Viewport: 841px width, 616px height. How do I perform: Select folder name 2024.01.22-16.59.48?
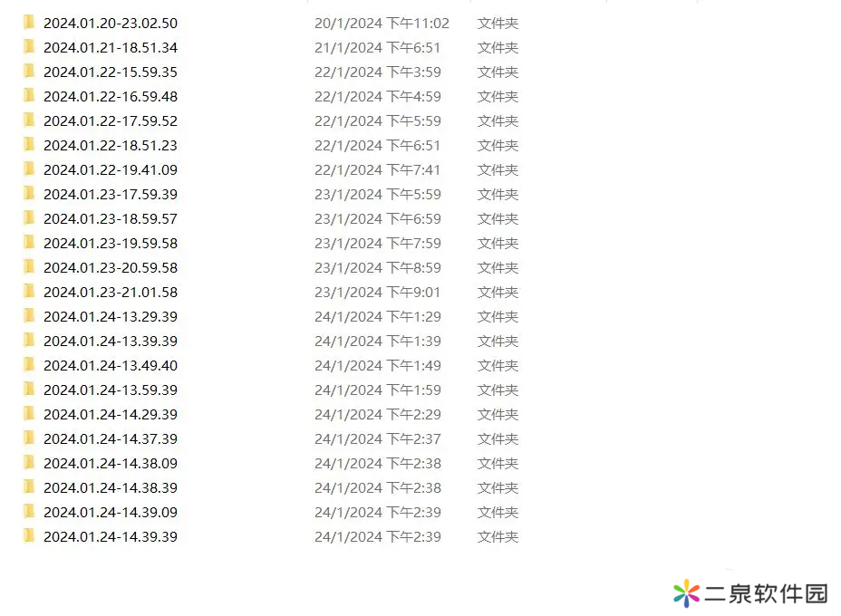click(x=111, y=97)
